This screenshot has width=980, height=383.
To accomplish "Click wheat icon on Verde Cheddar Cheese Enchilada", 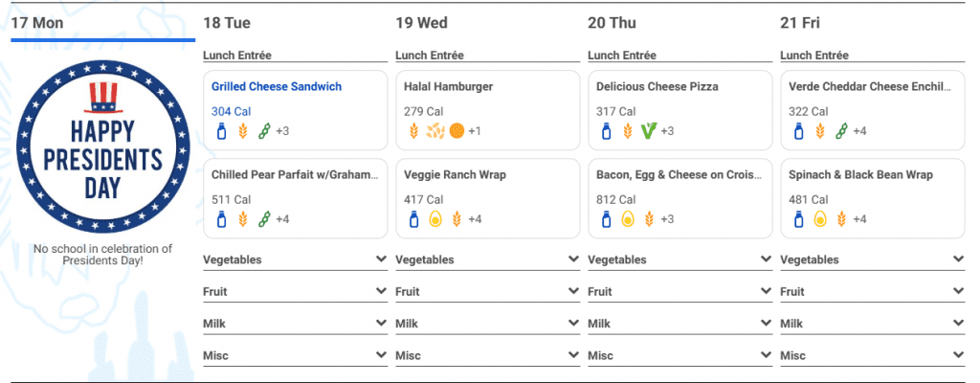I will point(820,131).
